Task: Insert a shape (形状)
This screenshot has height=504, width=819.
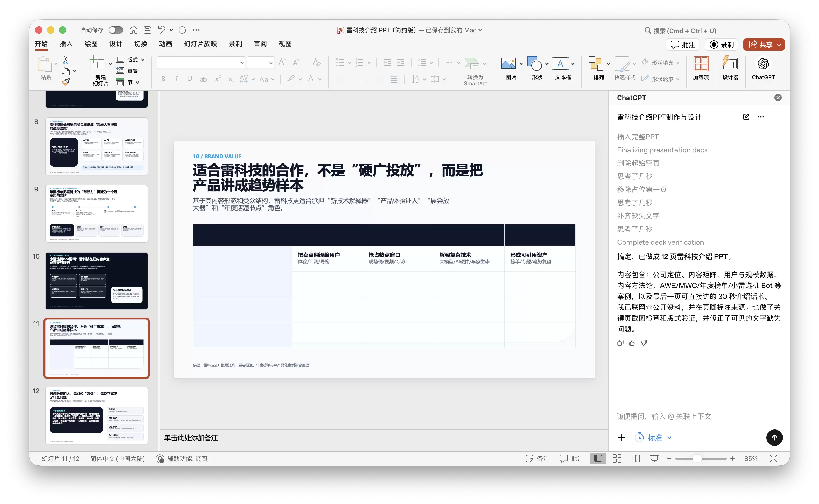Action: (535, 64)
